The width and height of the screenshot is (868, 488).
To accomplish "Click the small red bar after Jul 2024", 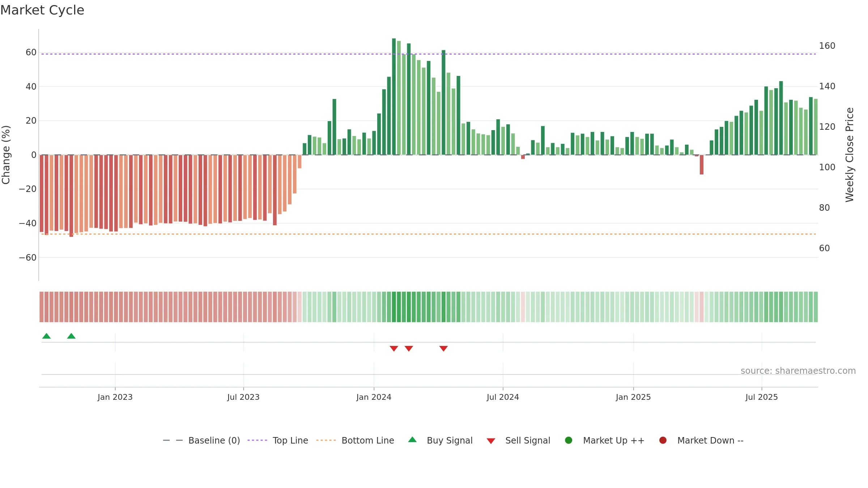I will coord(523,157).
